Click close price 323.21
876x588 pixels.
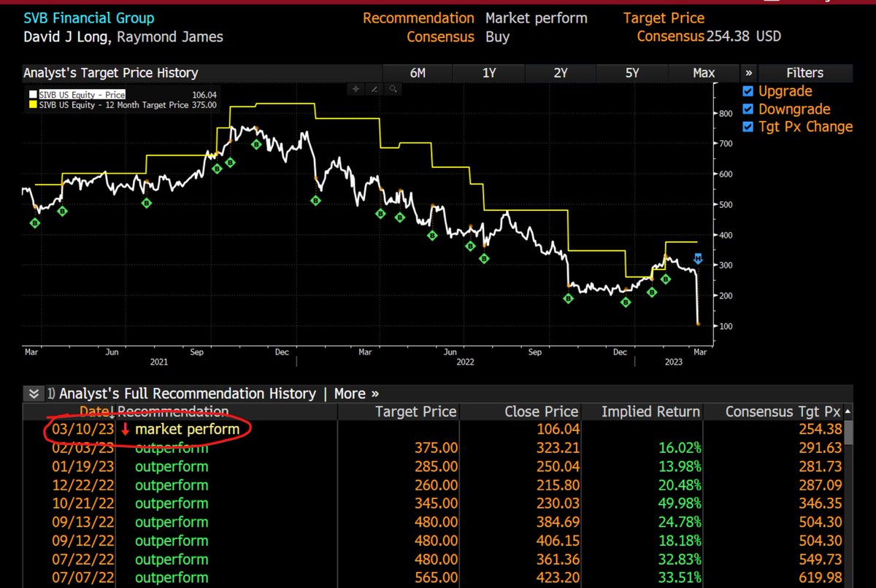click(557, 447)
